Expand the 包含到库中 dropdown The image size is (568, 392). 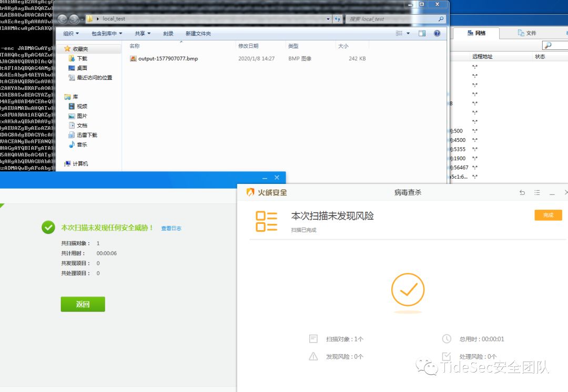point(107,33)
